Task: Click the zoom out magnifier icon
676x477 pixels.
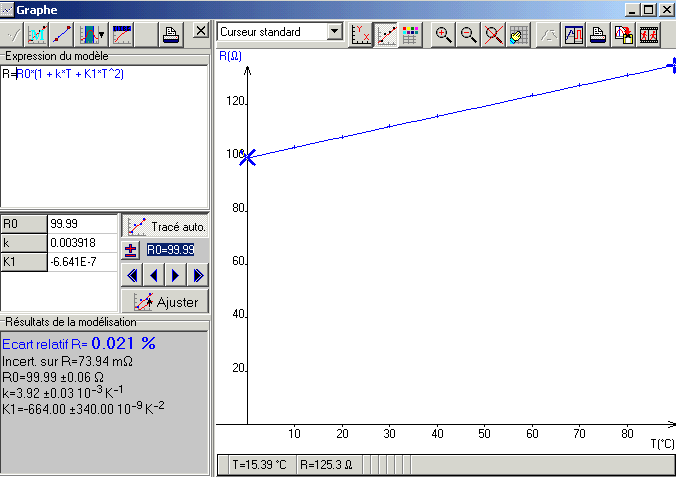Action: (x=468, y=35)
